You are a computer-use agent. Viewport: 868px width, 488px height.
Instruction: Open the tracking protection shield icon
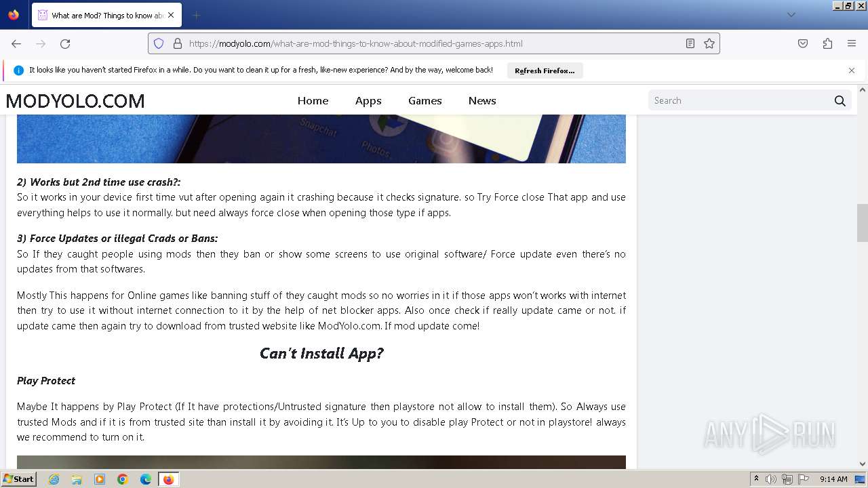pos(159,43)
